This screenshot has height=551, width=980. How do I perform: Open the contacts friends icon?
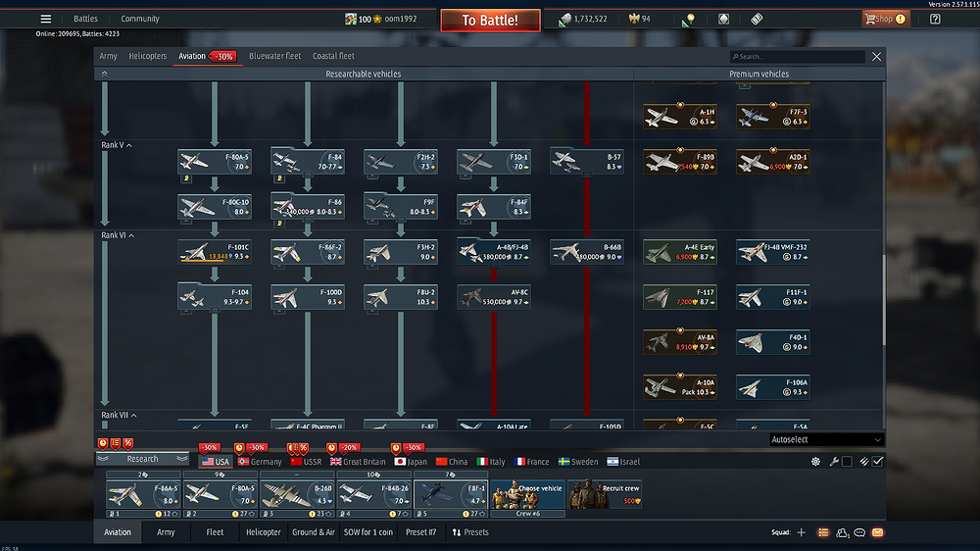[842, 532]
